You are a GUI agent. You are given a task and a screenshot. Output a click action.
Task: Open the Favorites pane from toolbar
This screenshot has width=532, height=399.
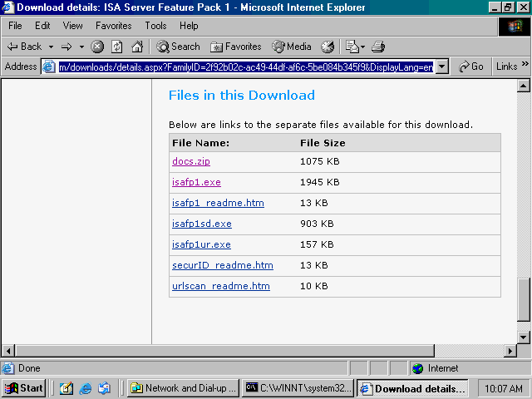(236, 47)
